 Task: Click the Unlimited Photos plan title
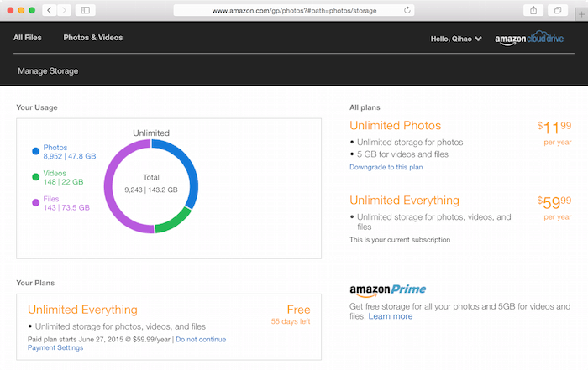(396, 126)
